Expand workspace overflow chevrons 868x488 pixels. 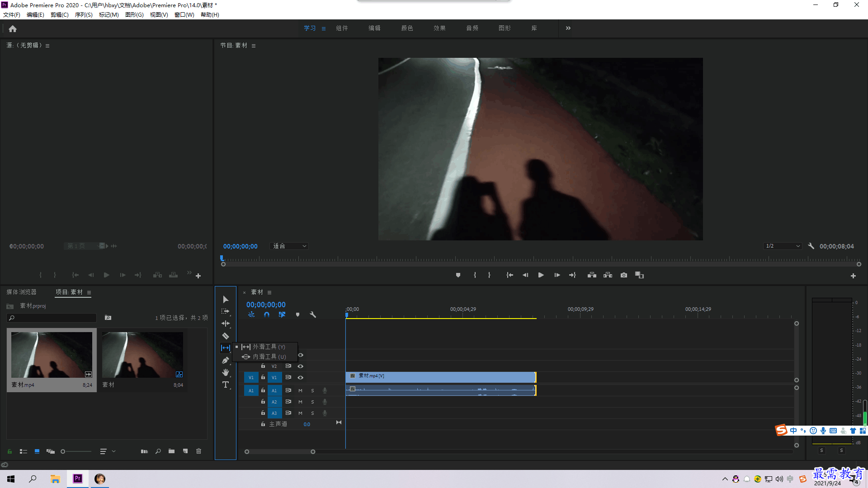[x=568, y=28]
